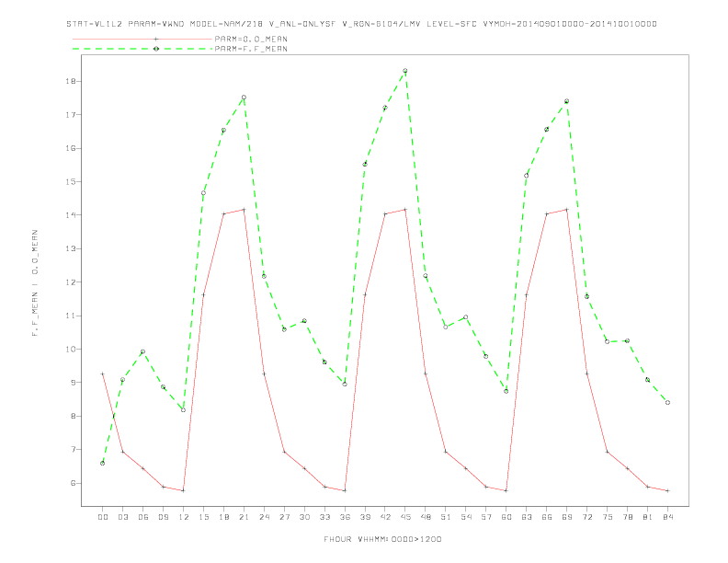Click the x-axis tick label 75
The height and width of the screenshot is (563, 728).
coord(608,517)
